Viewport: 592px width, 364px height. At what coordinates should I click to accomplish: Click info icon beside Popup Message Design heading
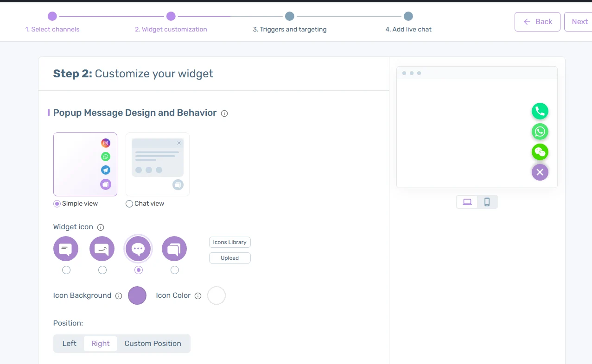[224, 113]
